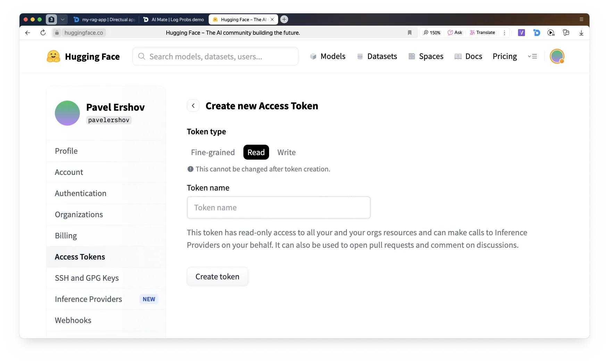Switch to my-rag-app Directual tab
The width and height of the screenshot is (609, 364).
pos(105,19)
